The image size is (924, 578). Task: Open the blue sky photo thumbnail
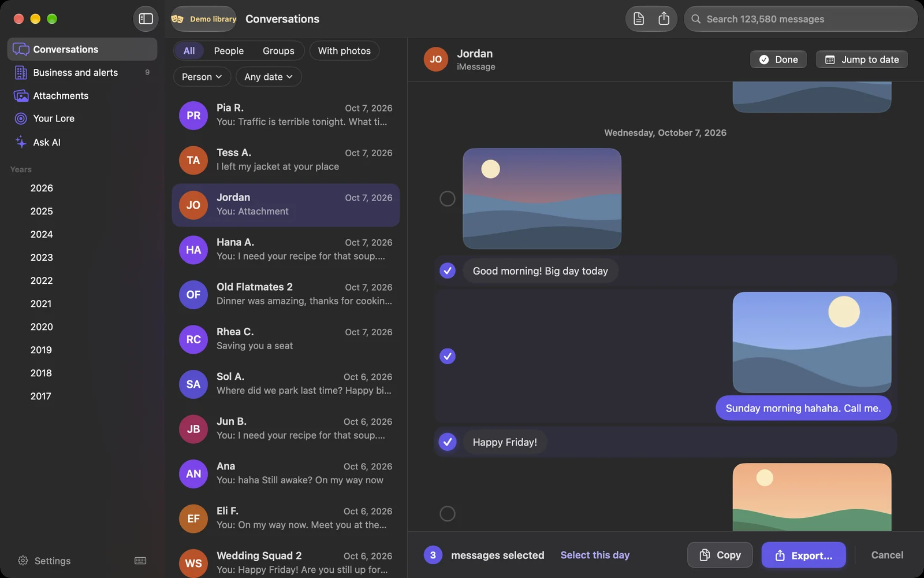tap(812, 342)
